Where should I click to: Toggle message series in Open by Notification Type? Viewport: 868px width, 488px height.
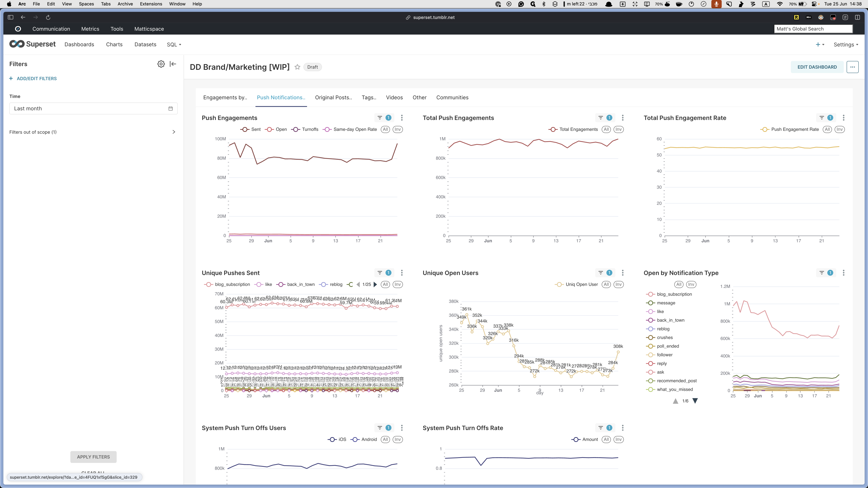pyautogui.click(x=661, y=303)
